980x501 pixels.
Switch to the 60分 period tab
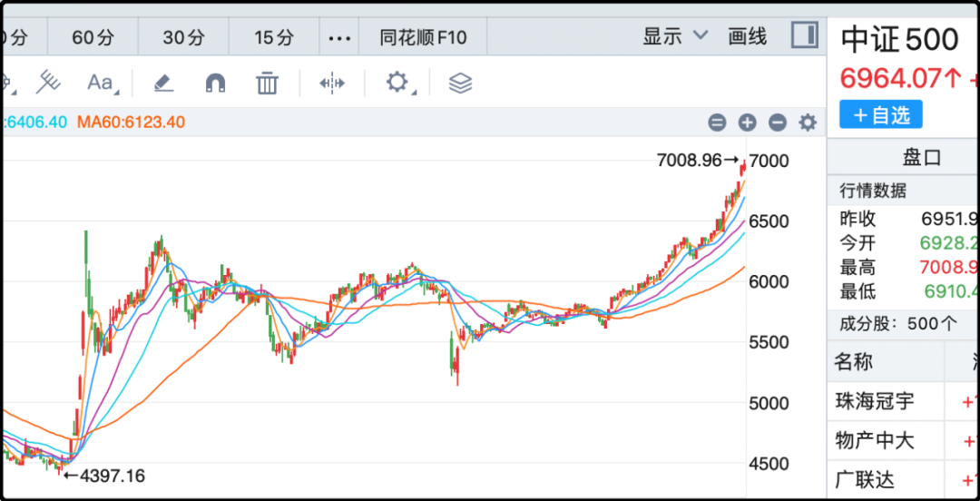click(93, 37)
